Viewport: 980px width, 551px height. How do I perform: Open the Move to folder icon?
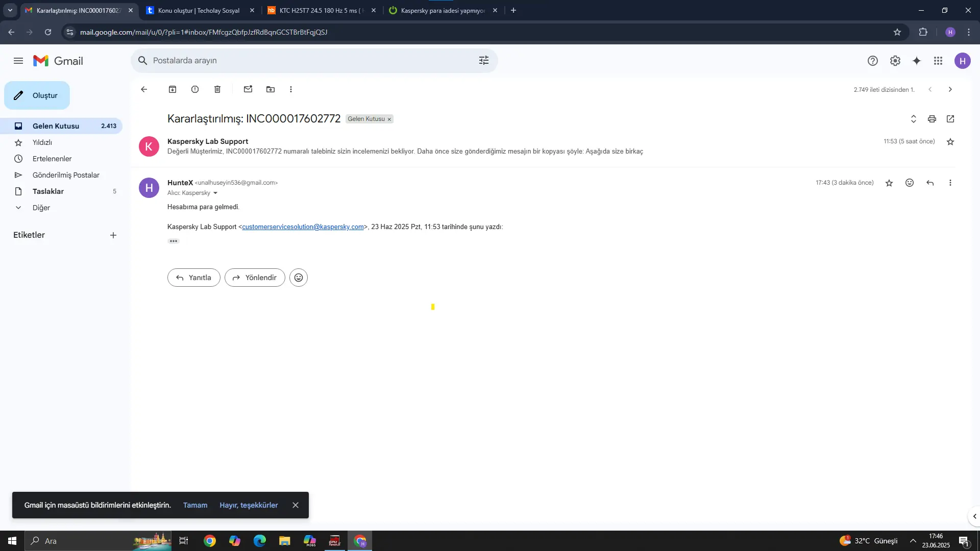[x=271, y=89]
